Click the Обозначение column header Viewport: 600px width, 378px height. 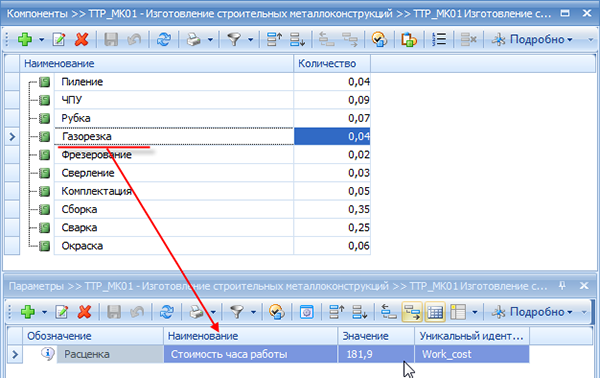pyautogui.click(x=93, y=336)
